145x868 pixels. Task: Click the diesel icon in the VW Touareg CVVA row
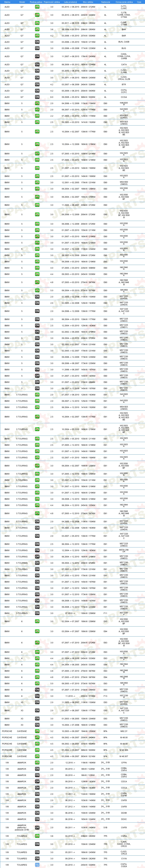tap(37, 859)
